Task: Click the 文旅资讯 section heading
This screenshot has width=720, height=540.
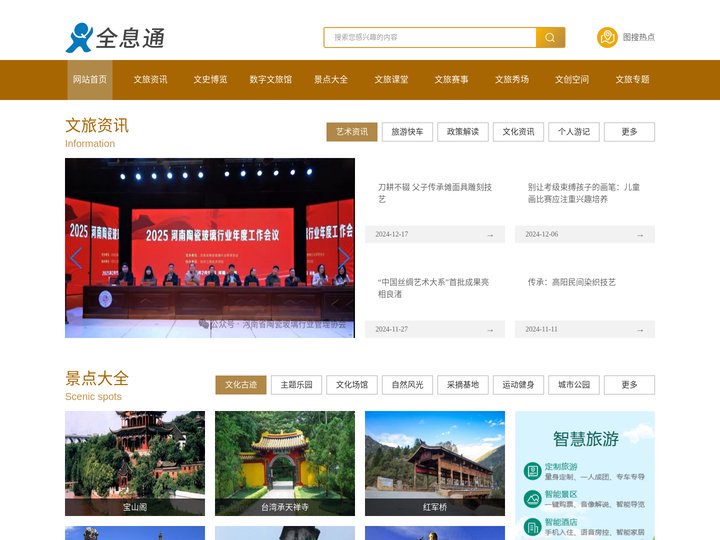Action: (x=97, y=125)
